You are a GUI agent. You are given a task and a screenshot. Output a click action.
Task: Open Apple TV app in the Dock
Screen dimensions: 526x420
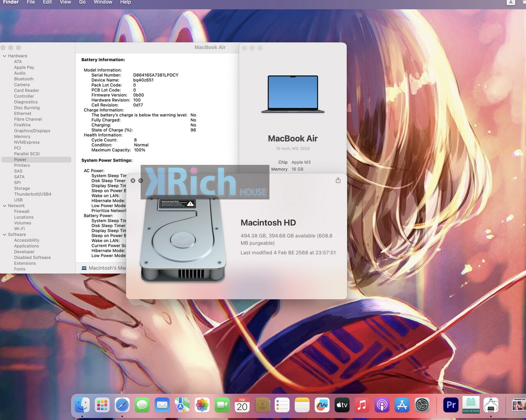point(342,405)
